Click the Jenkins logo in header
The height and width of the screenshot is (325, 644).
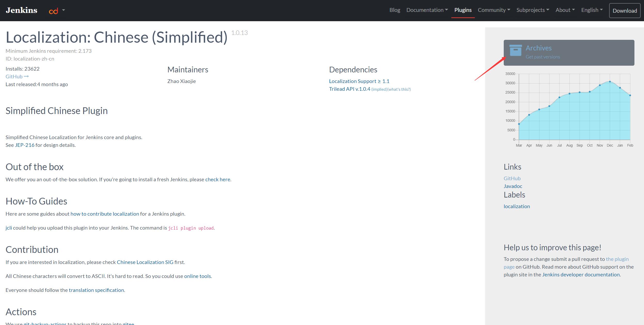[x=21, y=10]
